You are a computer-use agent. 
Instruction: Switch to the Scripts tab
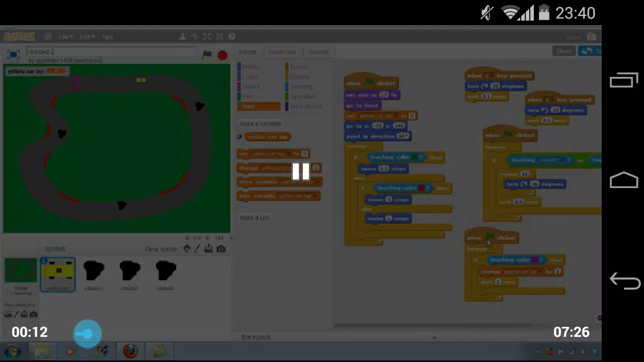point(247,52)
